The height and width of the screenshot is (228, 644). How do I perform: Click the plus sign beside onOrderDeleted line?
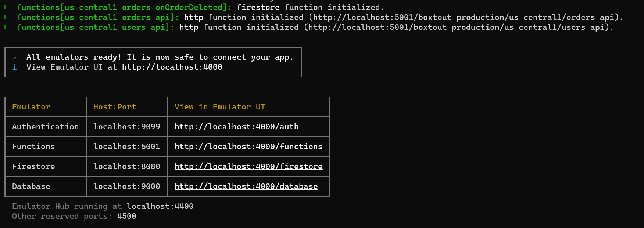pos(5,7)
